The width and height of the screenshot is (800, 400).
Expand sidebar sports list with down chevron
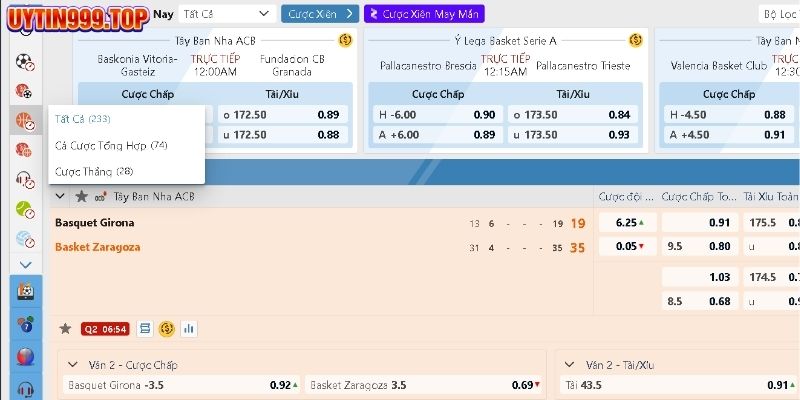(25, 265)
